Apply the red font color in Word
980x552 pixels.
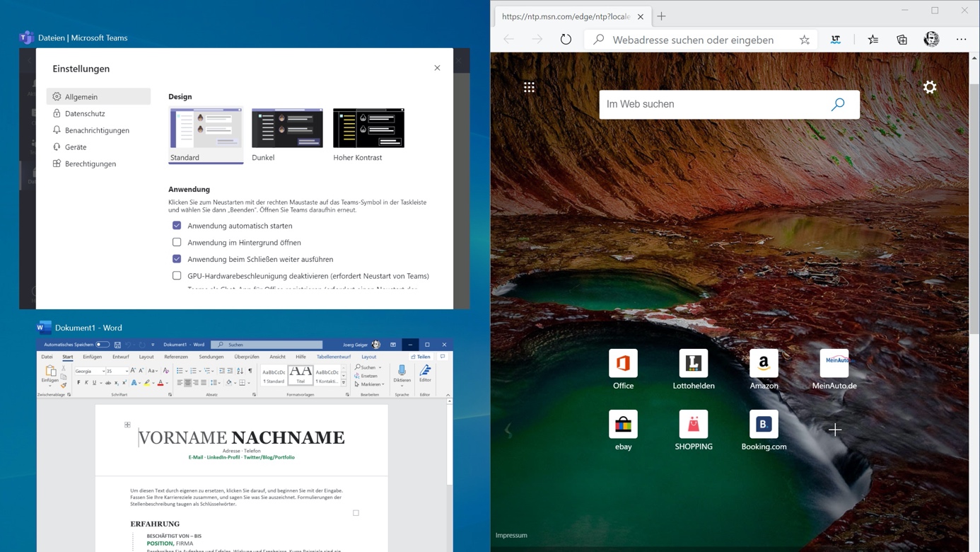[161, 383]
